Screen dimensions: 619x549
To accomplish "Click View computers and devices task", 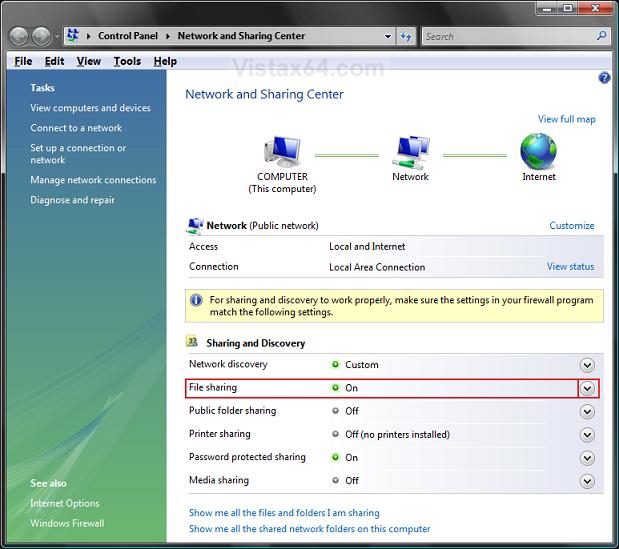I will [90, 108].
